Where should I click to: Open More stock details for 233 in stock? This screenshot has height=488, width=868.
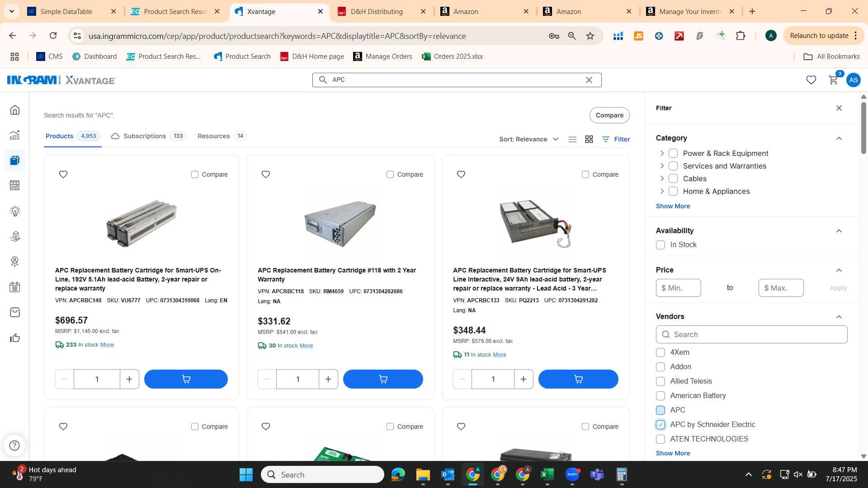click(x=107, y=345)
